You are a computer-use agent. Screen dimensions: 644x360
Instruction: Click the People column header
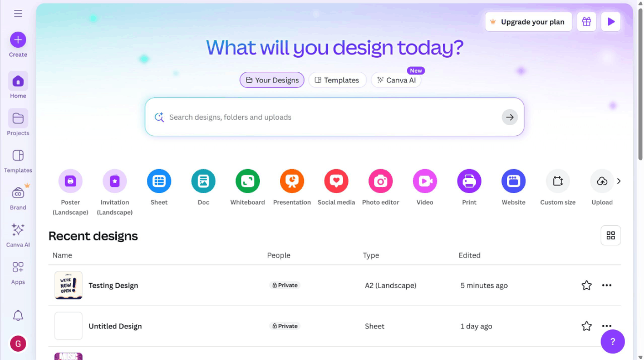point(278,255)
